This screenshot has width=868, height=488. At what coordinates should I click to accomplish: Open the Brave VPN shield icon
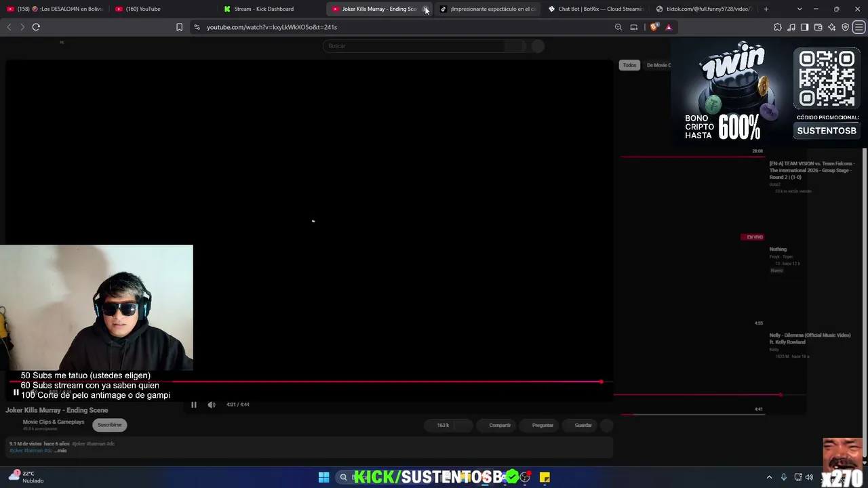coord(845,27)
